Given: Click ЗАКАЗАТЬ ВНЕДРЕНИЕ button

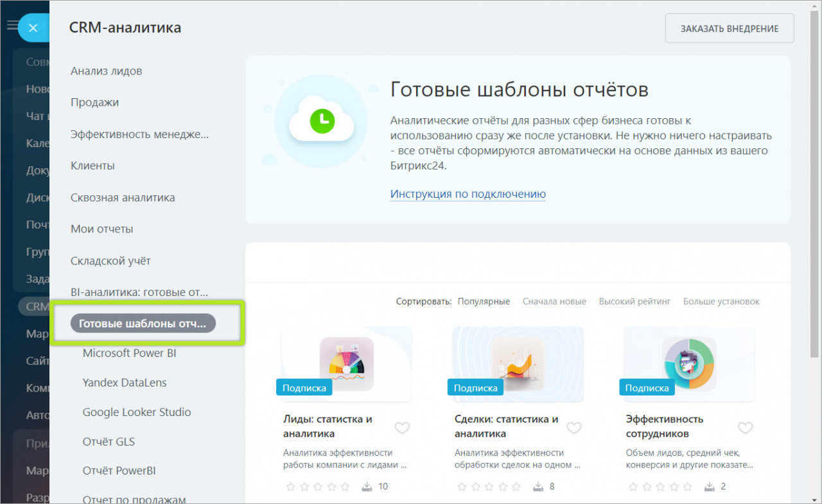Looking at the screenshot, I should pos(730,28).
